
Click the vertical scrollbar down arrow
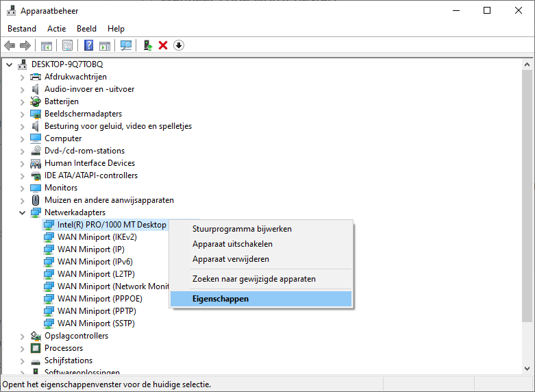[527, 371]
